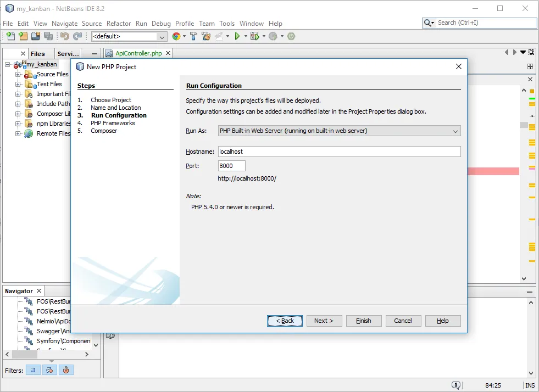Expand the Source Files tree node
Screen dimensions: 539x392
coord(18,74)
